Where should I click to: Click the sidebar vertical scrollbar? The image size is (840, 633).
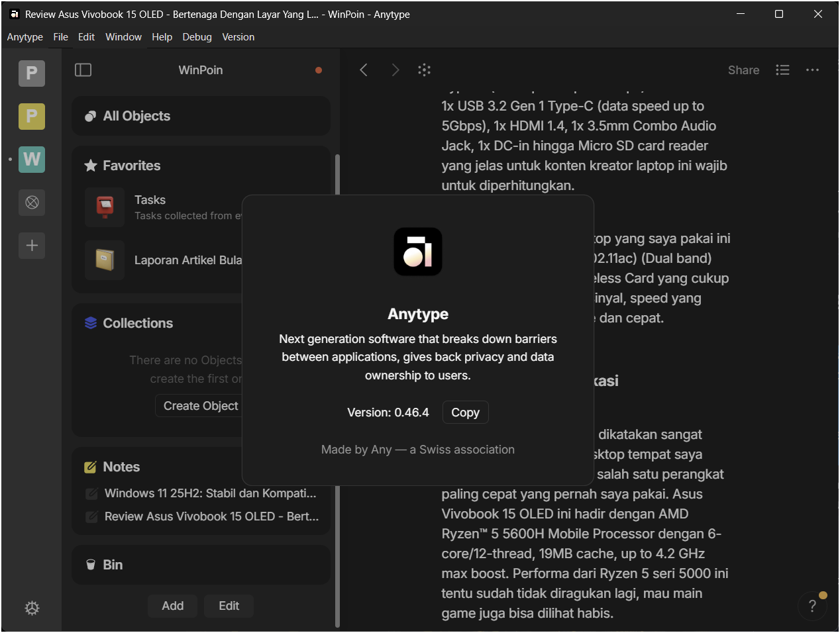[337, 391]
